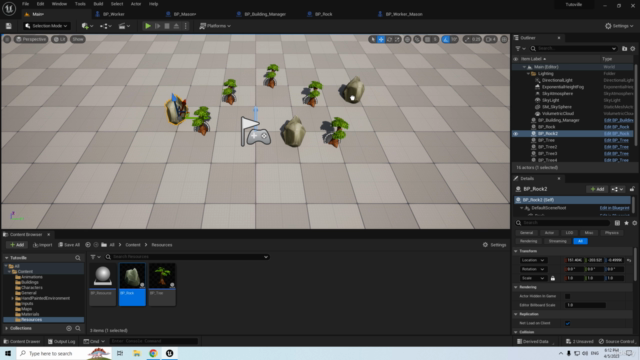Save the current level with the disk icon
This screenshot has height=360, width=640.
pyautogui.click(x=9, y=26)
